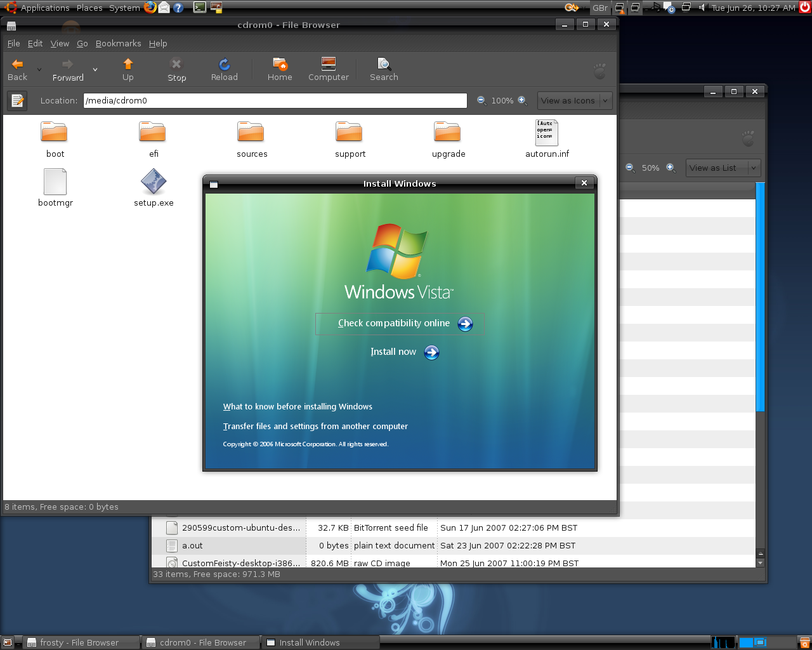This screenshot has width=812, height=650.
Task: Zoom out from 100% in cdrom0 window
Action: 481,100
